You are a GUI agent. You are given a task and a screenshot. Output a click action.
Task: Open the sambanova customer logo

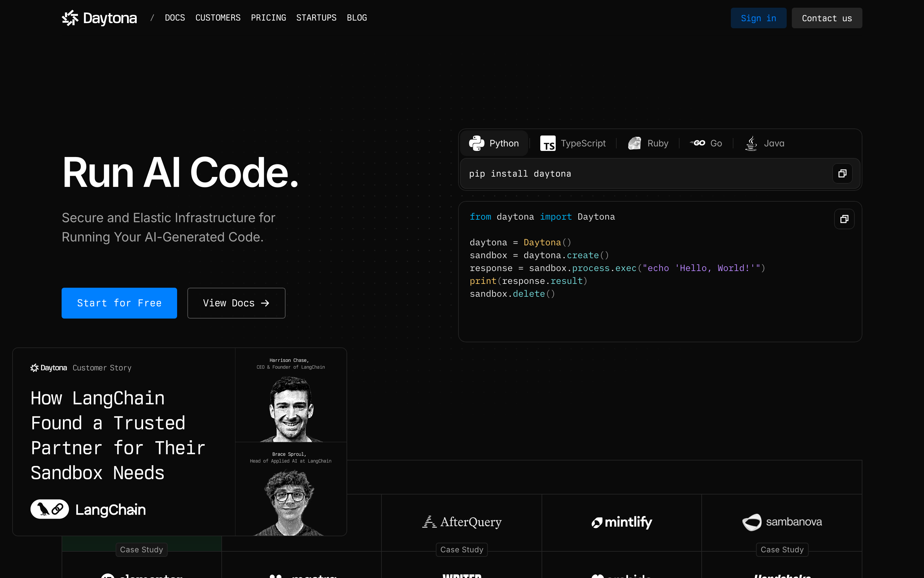pos(782,522)
